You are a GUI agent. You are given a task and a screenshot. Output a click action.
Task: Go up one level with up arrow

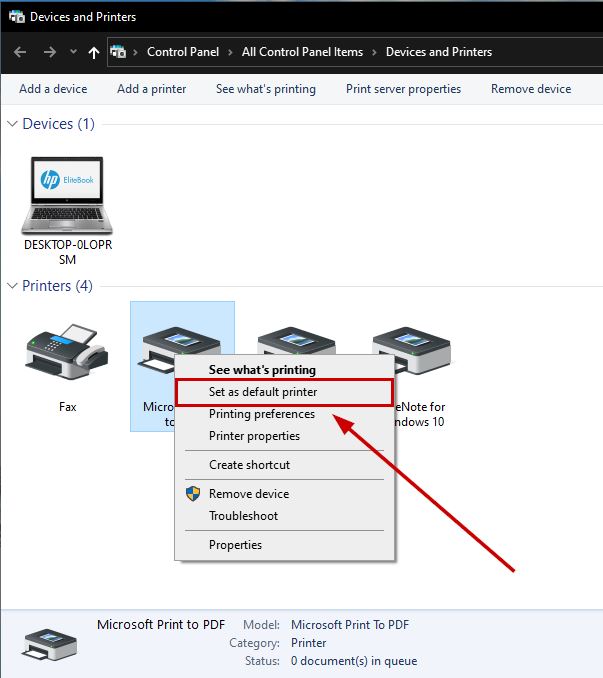click(x=94, y=53)
